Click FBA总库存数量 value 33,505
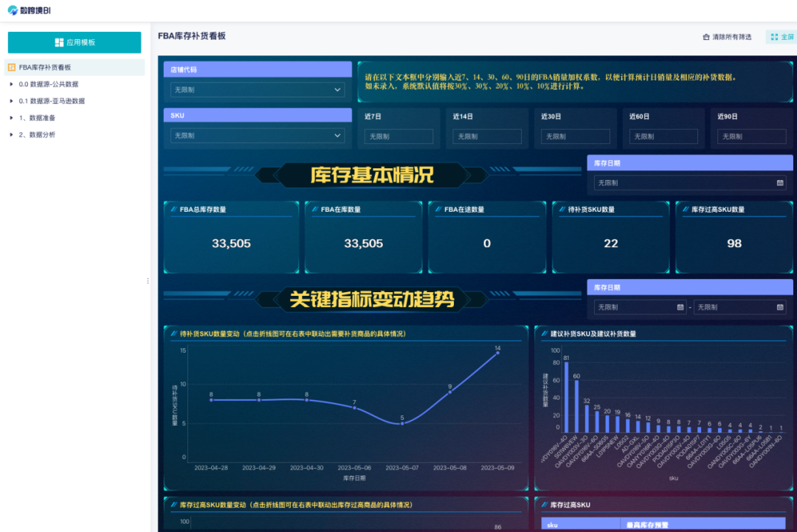Image resolution: width=797 pixels, height=532 pixels. coord(231,243)
